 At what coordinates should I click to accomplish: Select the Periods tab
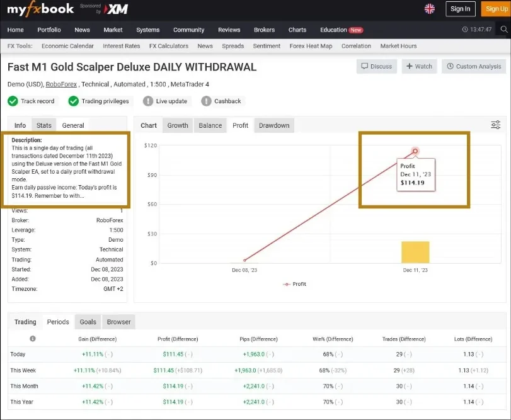(58, 322)
